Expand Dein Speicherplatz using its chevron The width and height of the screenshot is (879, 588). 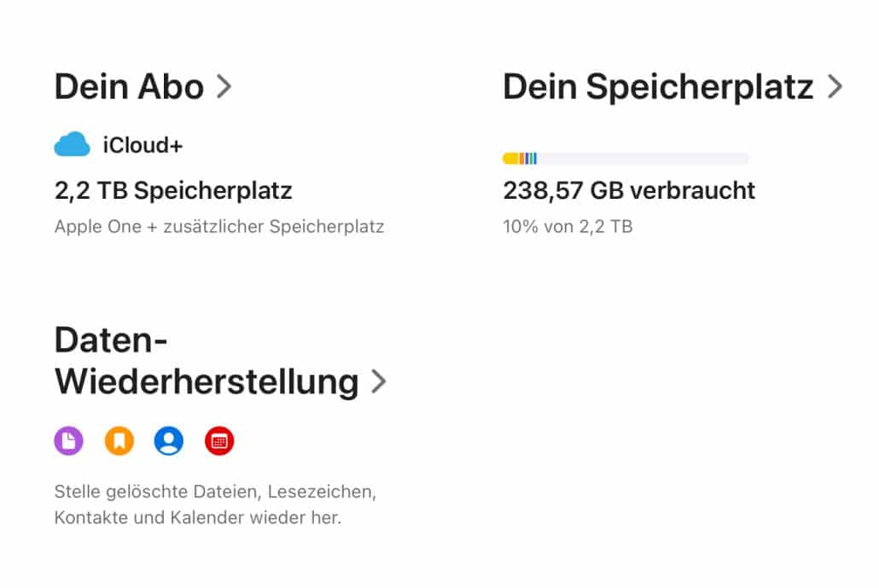(x=834, y=86)
